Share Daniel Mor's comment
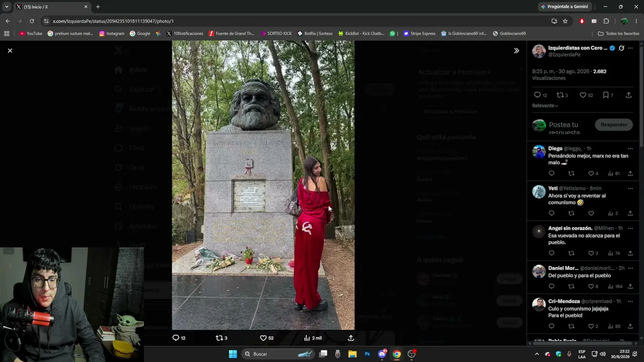The image size is (644, 362). pyautogui.click(x=630, y=287)
